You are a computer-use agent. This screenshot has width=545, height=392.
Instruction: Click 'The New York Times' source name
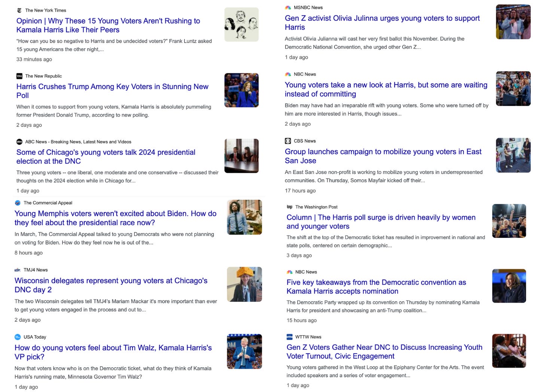click(x=46, y=10)
